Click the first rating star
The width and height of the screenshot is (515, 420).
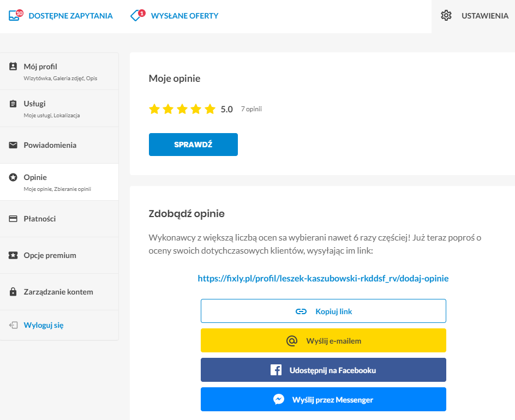[x=154, y=109]
